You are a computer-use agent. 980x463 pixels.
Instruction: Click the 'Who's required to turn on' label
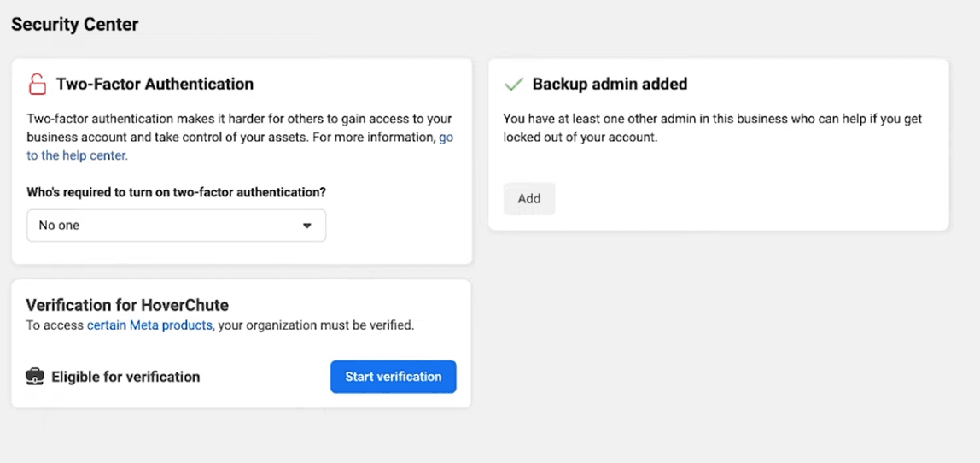pyautogui.click(x=176, y=192)
